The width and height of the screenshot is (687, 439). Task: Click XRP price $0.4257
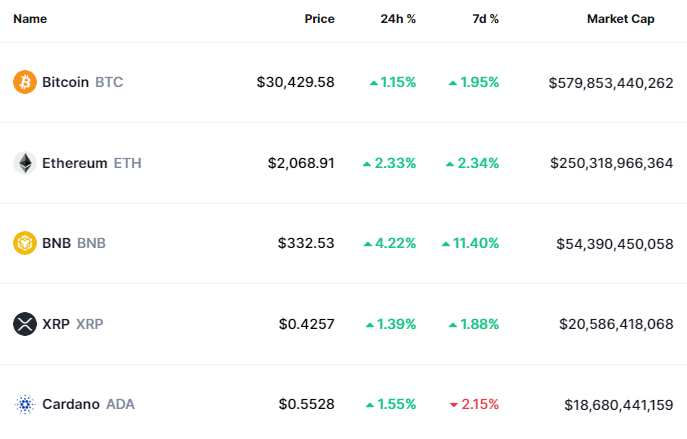306,324
